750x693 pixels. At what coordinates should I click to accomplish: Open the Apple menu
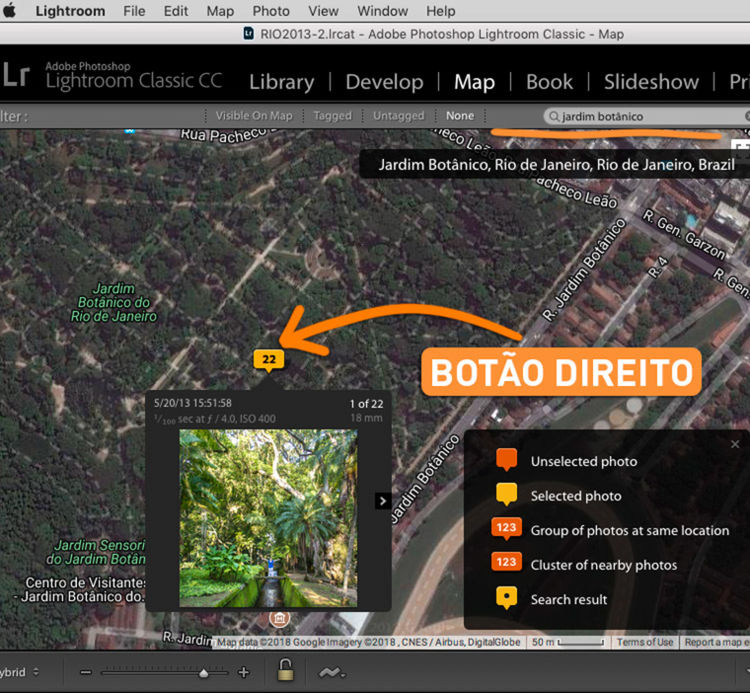coord(10,11)
